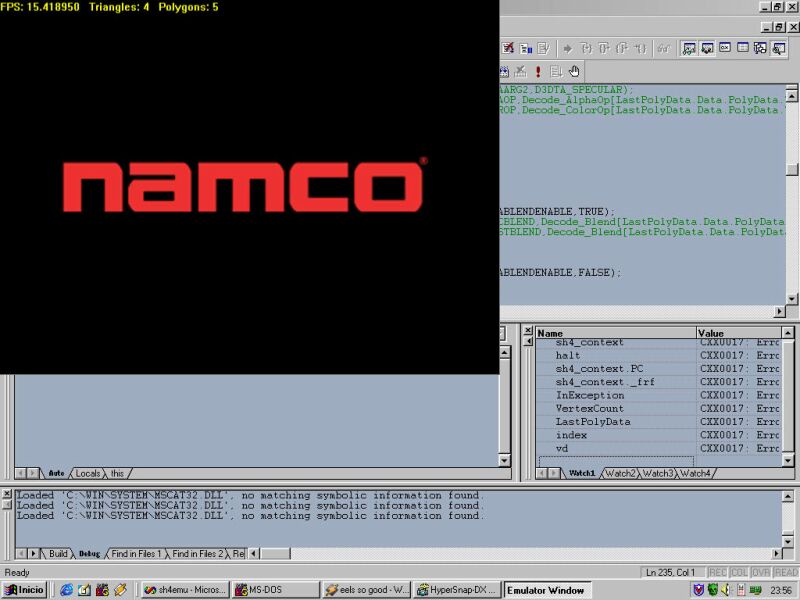This screenshot has height=600, width=800.
Task: Click the Name column header in Watch
Action: coord(616,333)
